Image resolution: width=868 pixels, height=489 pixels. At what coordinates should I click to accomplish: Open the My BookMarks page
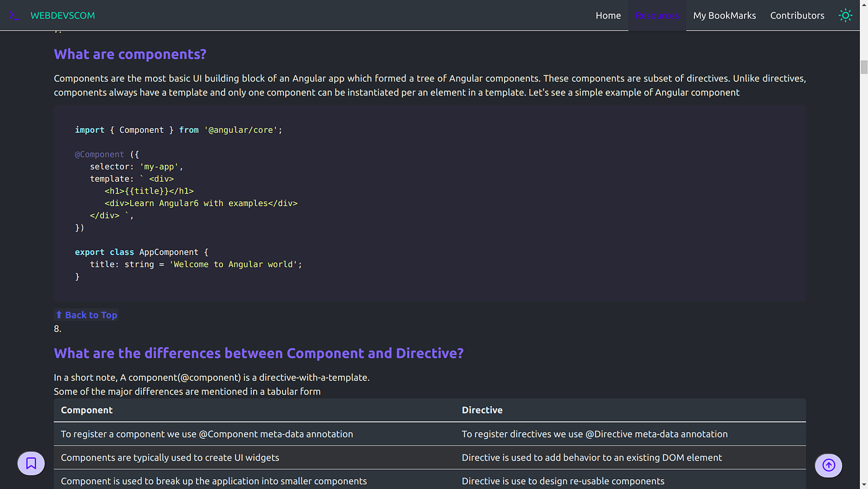pyautogui.click(x=724, y=15)
